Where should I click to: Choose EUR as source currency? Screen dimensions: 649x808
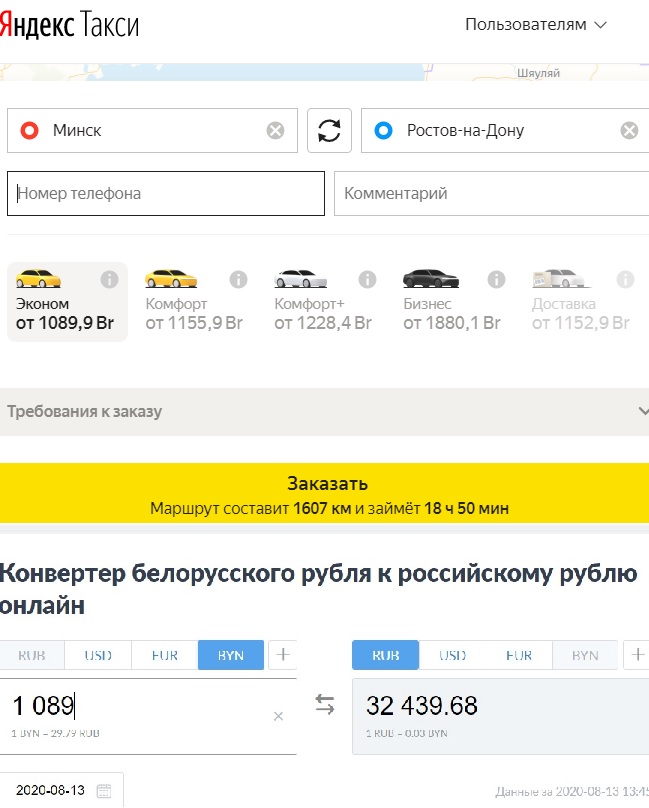click(x=164, y=655)
